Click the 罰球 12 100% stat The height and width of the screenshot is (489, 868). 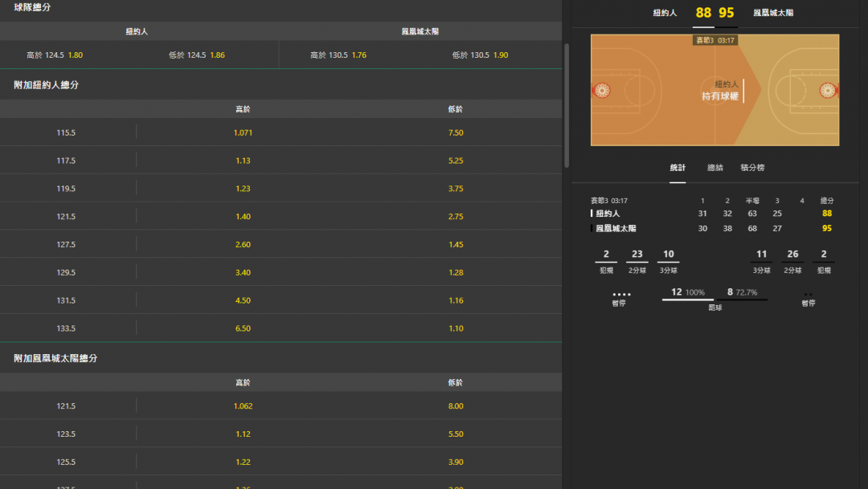[687, 292]
